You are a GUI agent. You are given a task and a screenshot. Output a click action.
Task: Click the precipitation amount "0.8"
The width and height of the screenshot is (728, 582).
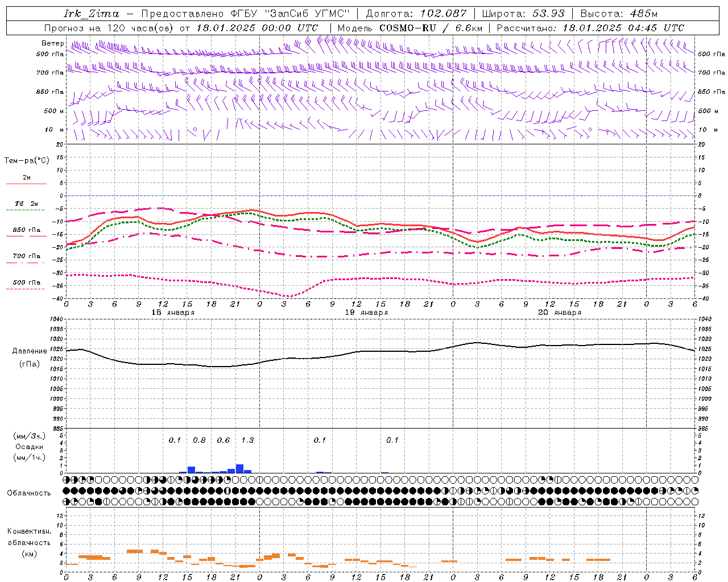coord(199,440)
